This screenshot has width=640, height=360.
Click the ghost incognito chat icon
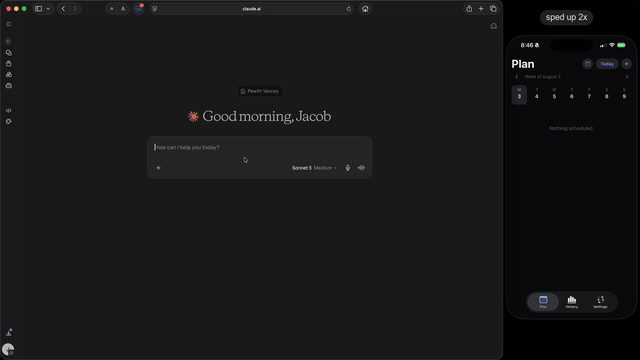(x=493, y=26)
